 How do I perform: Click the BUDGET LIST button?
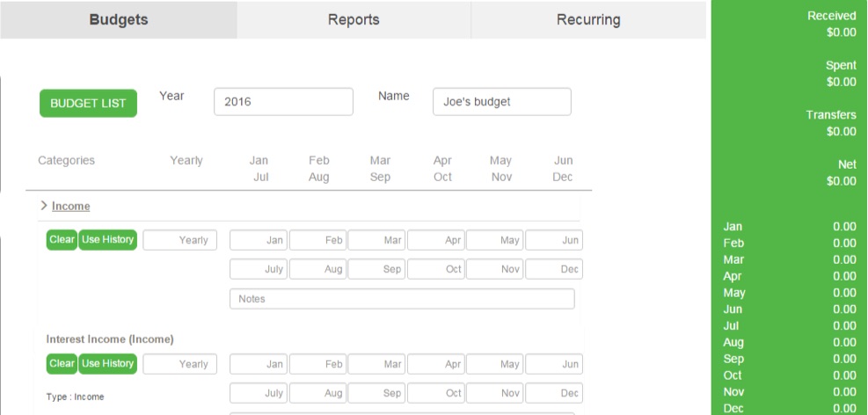[88, 104]
